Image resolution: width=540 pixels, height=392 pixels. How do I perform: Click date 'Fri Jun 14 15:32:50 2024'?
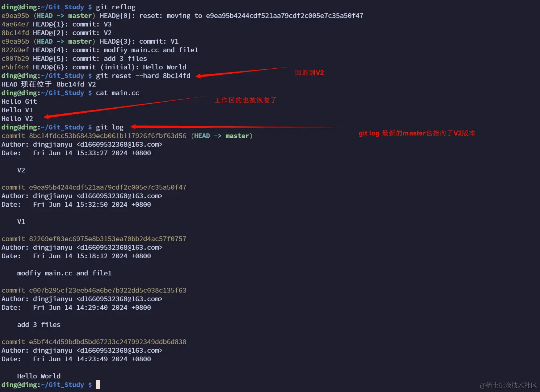pyautogui.click(x=80, y=205)
